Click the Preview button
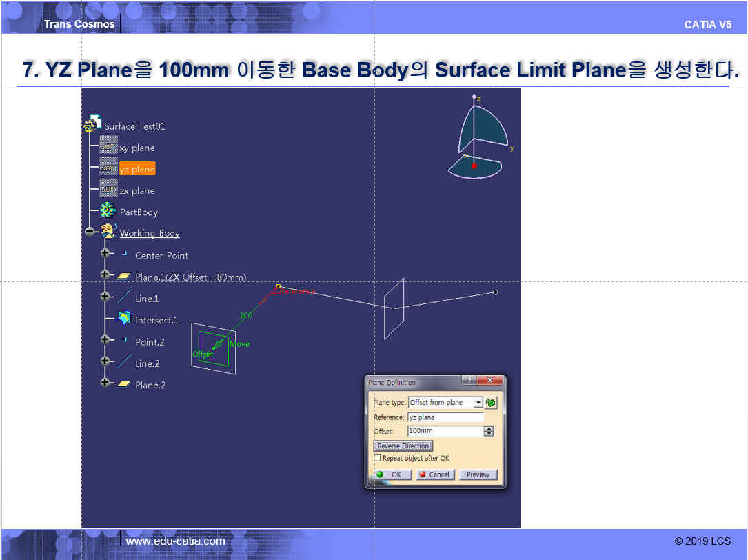The image size is (748, 560). click(478, 474)
